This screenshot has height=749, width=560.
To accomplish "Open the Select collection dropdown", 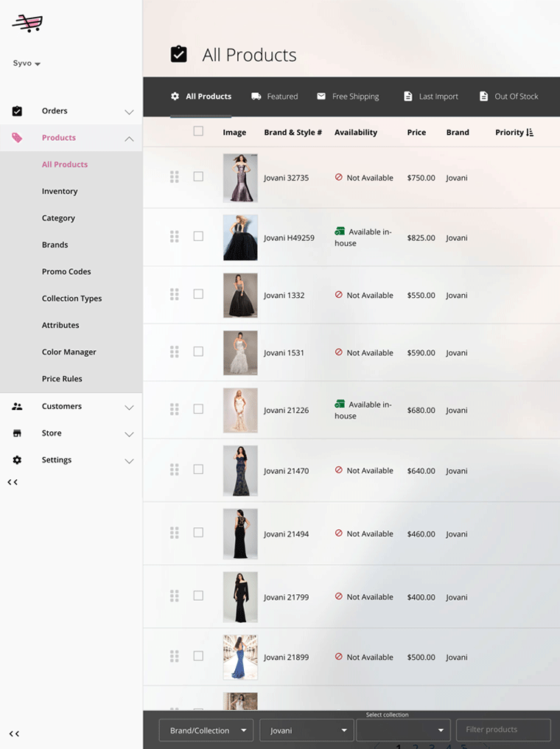I will pyautogui.click(x=403, y=731).
